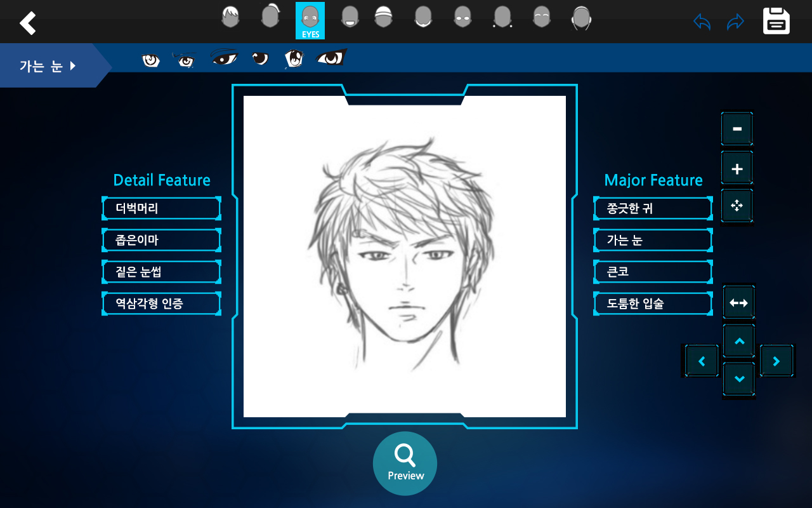Screen dimensions: 812x508
Task: Choose the hat category head icon
Action: 383,17
